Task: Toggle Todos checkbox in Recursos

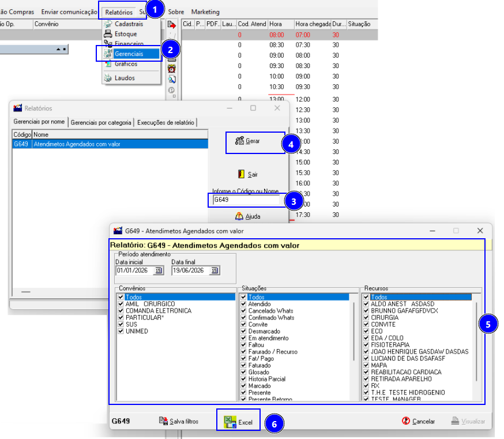Action: point(366,297)
